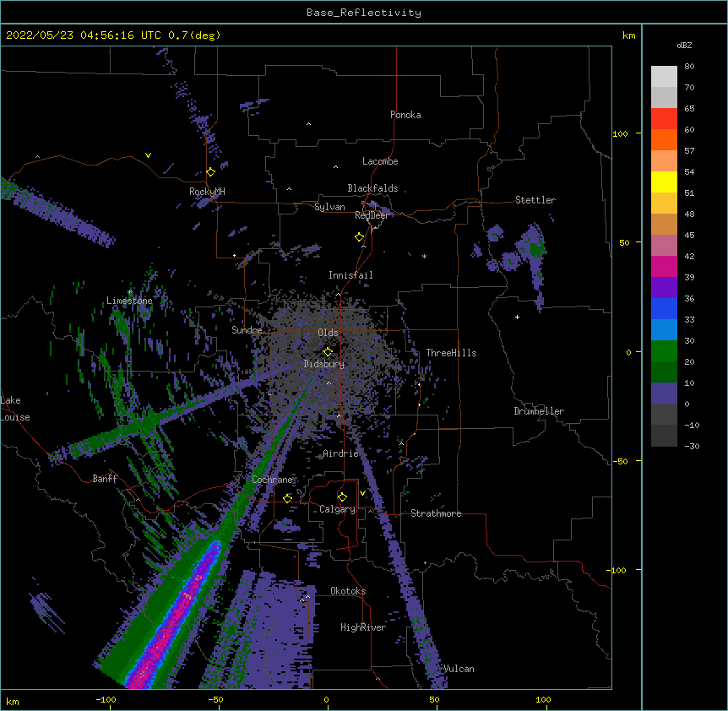Click the Limestone label
The width and height of the screenshot is (728, 711).
click(129, 301)
